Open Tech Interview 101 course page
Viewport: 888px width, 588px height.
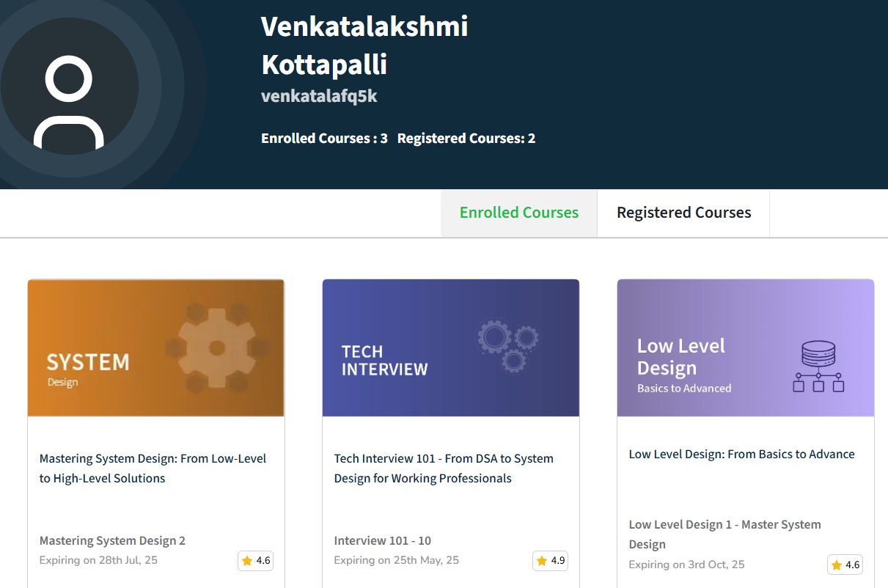tap(444, 468)
